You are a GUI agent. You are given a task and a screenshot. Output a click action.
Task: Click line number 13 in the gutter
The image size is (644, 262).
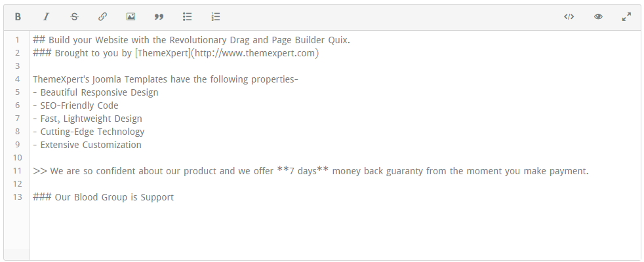17,197
